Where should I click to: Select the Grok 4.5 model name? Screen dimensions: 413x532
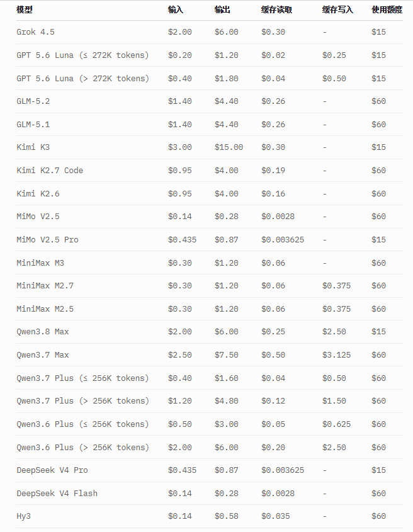point(35,32)
